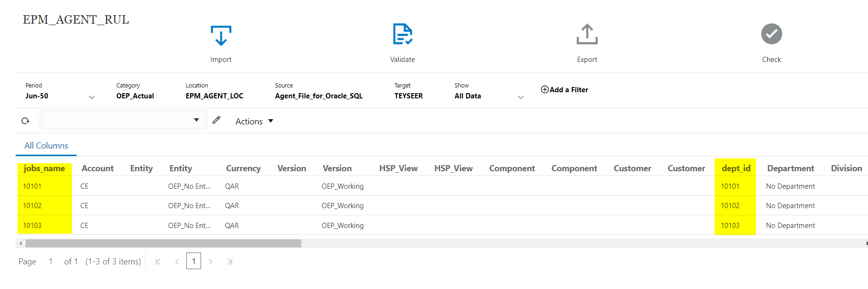
Task: Open the Show All Data dropdown
Action: (520, 97)
